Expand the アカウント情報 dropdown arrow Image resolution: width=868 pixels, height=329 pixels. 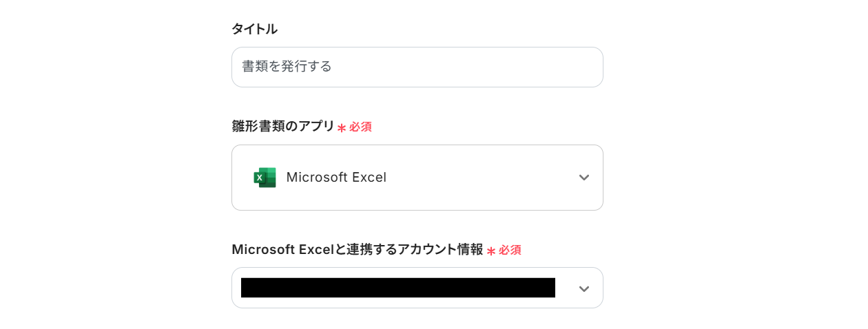[x=584, y=288]
